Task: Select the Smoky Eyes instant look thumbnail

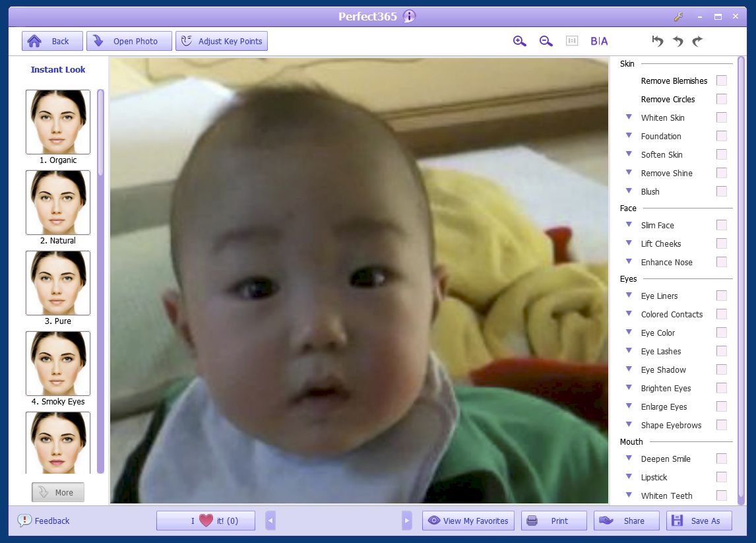Action: click(58, 363)
